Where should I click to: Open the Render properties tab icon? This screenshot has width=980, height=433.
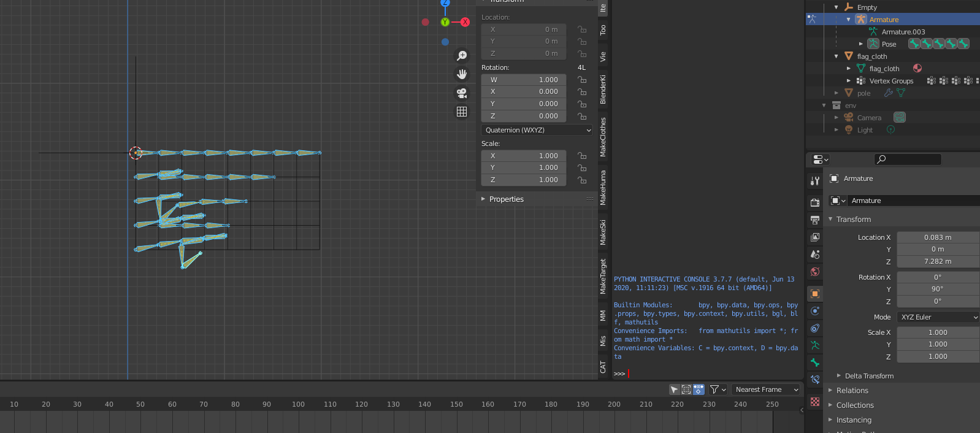pos(815,202)
